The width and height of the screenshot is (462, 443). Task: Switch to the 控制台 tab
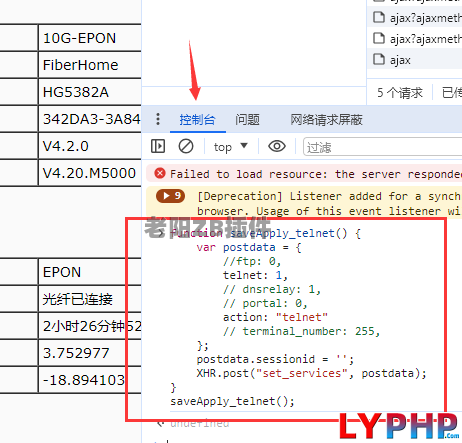[198, 120]
